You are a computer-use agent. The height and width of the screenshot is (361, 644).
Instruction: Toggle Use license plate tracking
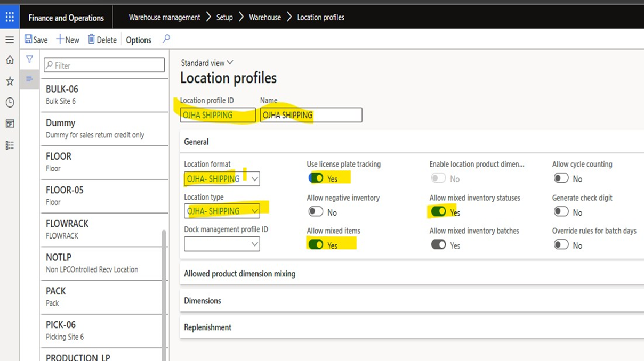(316, 178)
